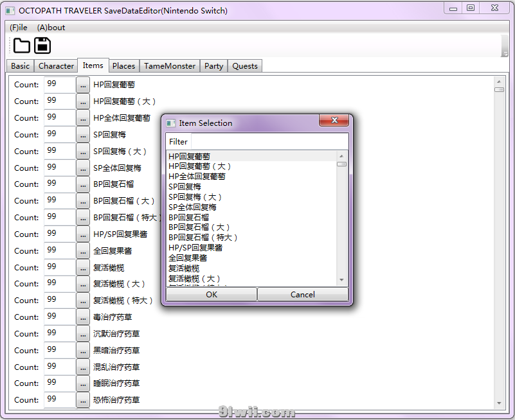
Task: Edit the count field for HP回复葡萄
Action: pos(60,85)
